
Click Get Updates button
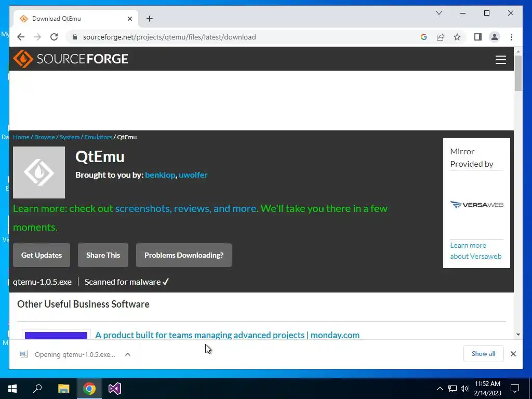click(42, 255)
